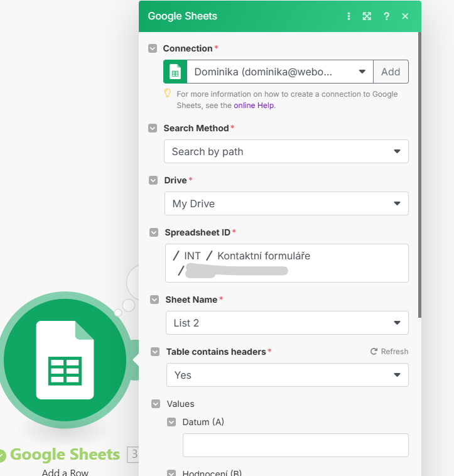
Task: Click the Google Sheets module title label
Action: tap(65, 455)
